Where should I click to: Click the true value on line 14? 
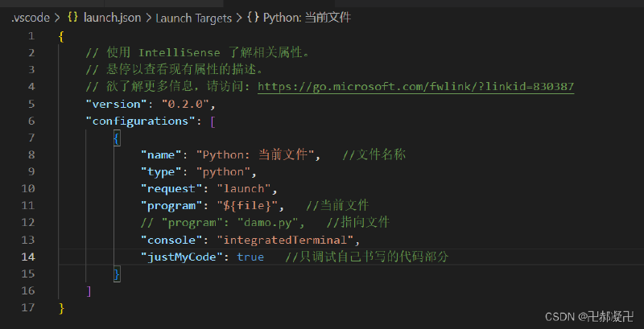click(250, 257)
